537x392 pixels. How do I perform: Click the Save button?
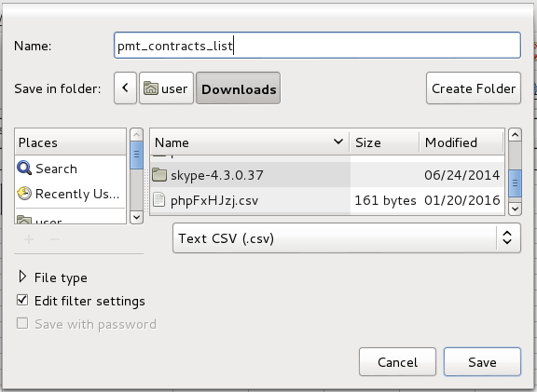pyautogui.click(x=482, y=362)
